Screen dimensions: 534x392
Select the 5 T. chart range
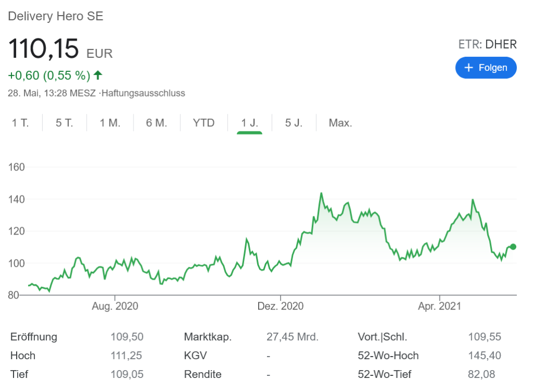pyautogui.click(x=65, y=123)
